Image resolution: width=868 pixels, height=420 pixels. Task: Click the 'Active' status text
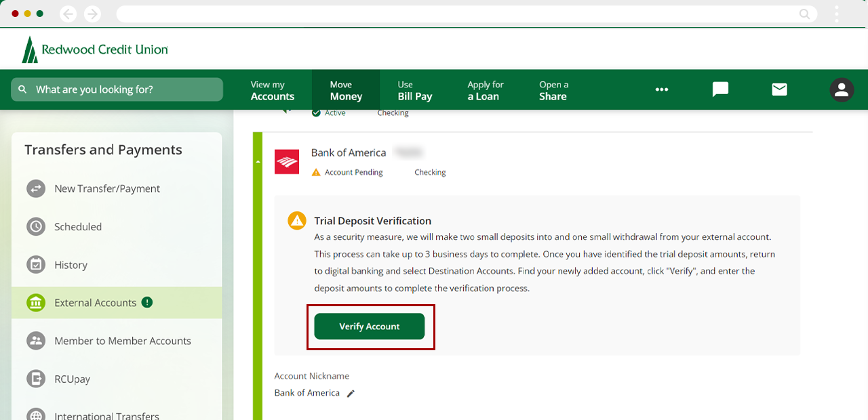(x=335, y=112)
